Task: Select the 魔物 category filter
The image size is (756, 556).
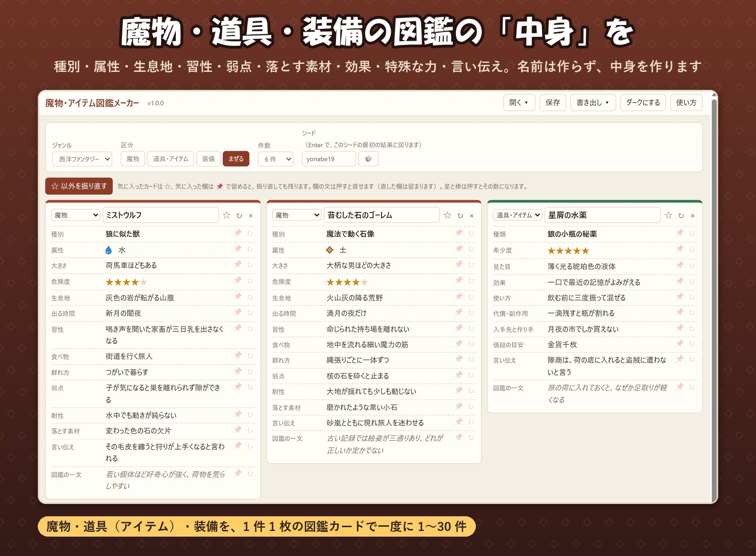Action: [x=133, y=159]
